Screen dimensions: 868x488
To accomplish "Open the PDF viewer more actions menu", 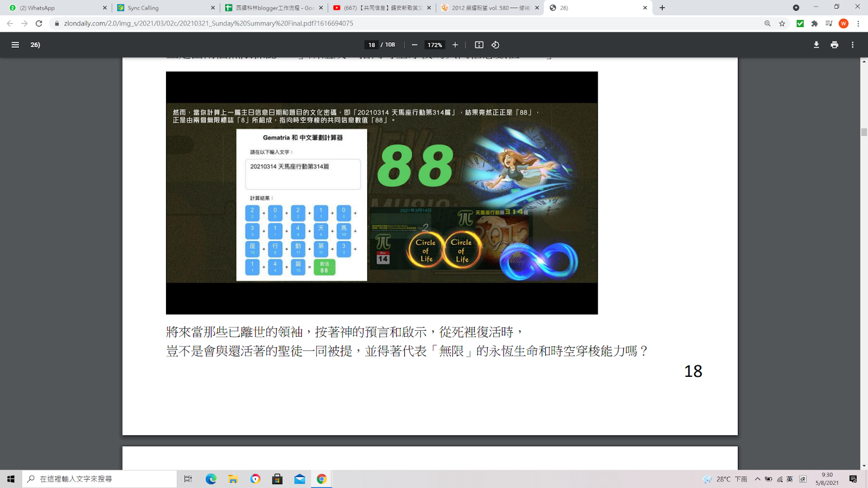I will pos(853,45).
